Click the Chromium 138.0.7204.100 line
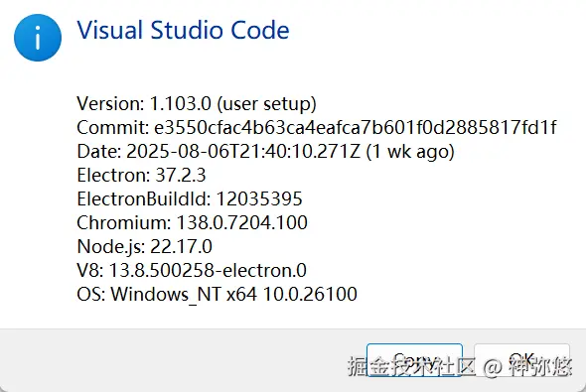The width and height of the screenshot is (586, 392). coord(192,223)
